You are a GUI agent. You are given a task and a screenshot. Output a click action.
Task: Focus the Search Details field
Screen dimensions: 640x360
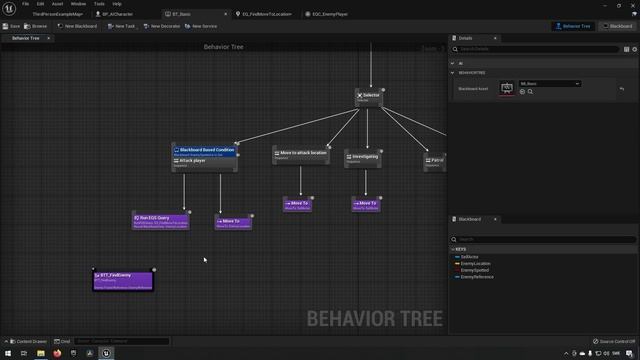[536, 49]
